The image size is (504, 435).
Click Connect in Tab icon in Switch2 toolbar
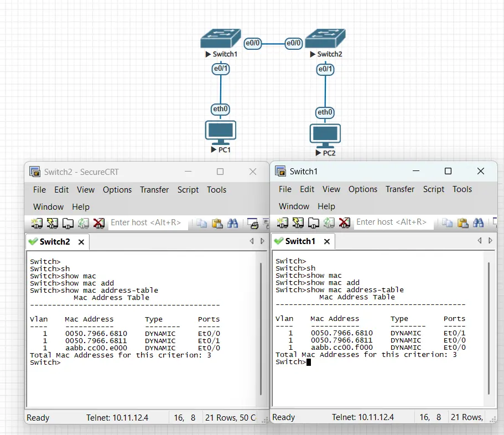pos(67,223)
